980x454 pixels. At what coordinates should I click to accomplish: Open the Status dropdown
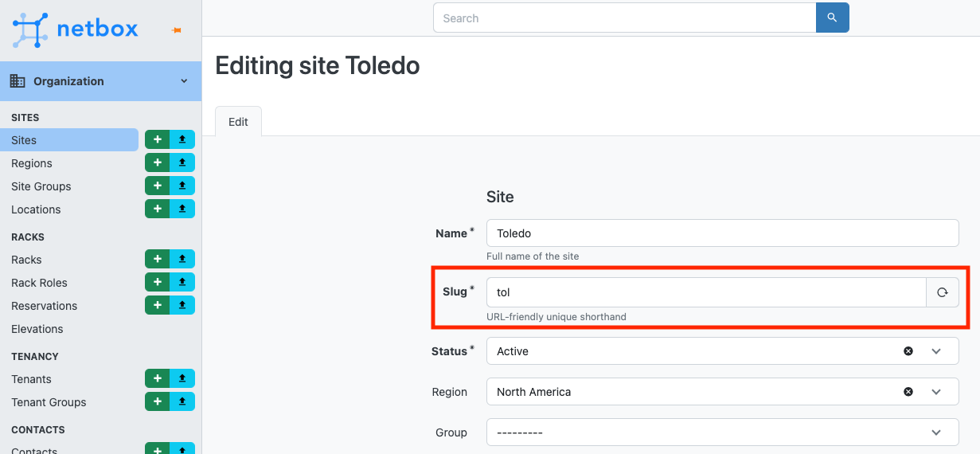coord(936,351)
